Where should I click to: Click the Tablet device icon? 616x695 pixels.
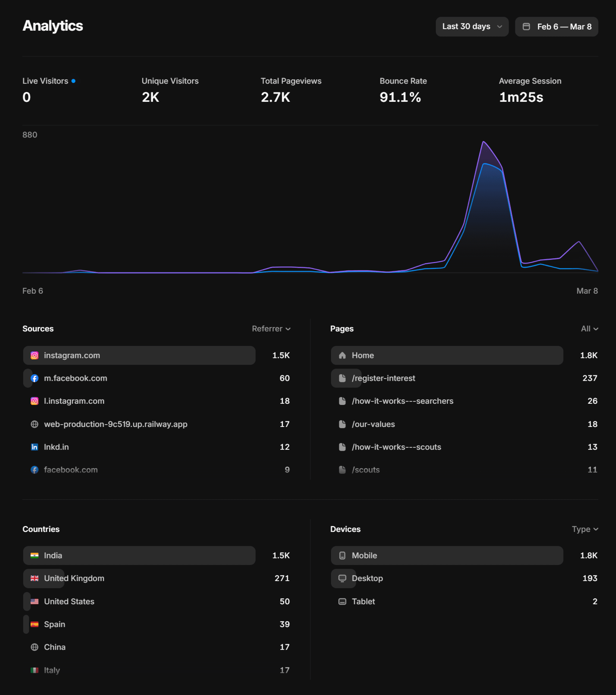coord(342,601)
